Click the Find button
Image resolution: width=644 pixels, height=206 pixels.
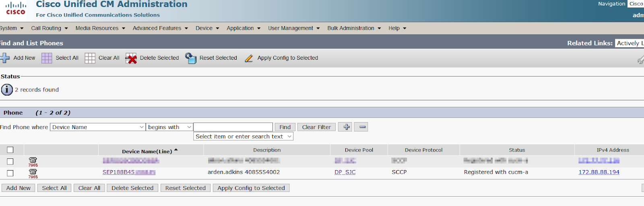285,127
